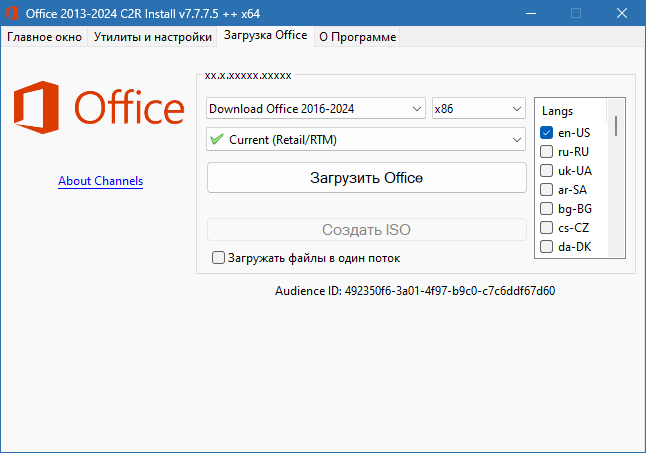
Task: Close the C2R Install window
Action: coord(622,13)
